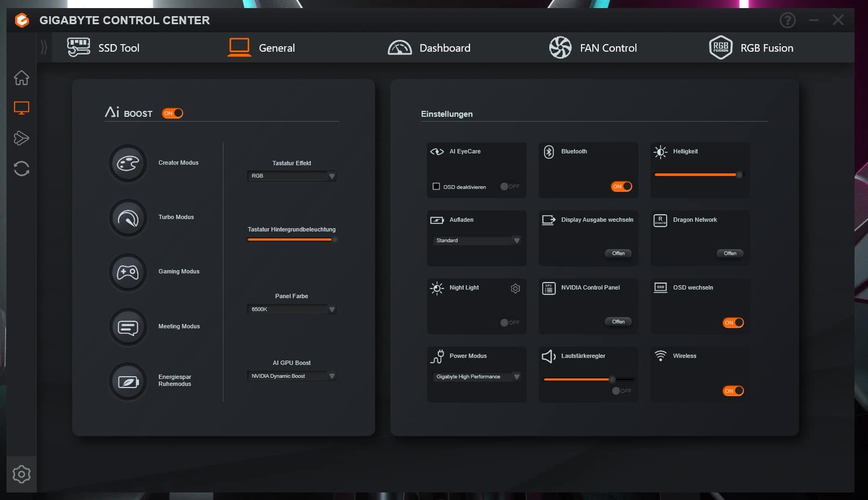
Task: Switch to the FAN Control tab
Action: 593,48
